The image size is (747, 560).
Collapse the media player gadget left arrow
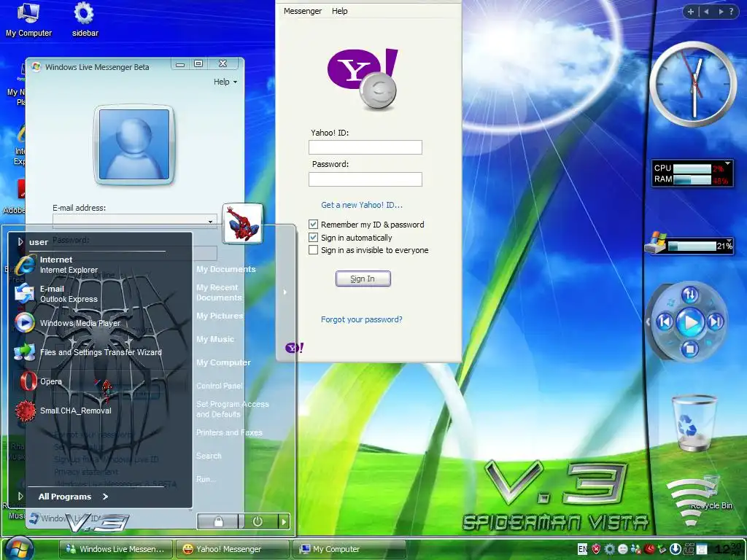[648, 322]
